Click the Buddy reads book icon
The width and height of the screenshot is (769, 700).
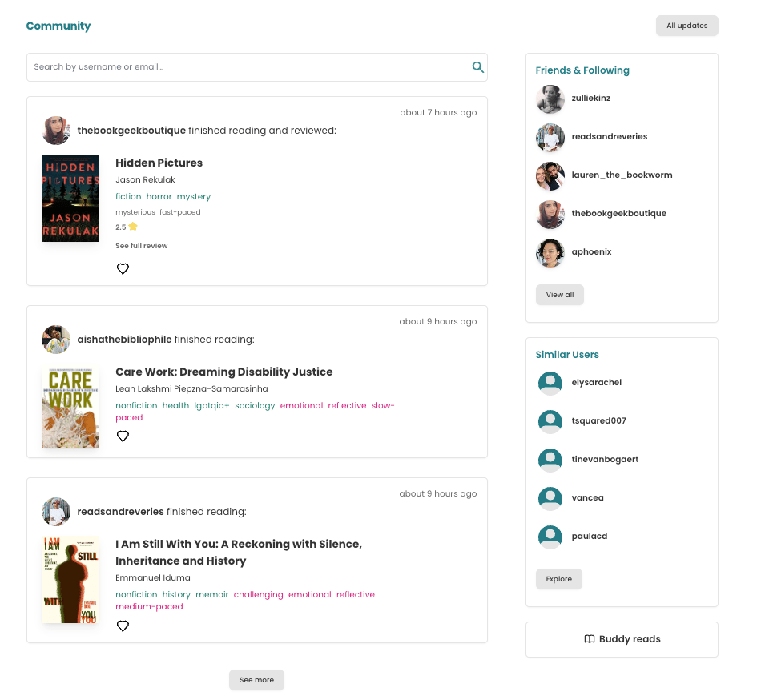[x=590, y=639]
